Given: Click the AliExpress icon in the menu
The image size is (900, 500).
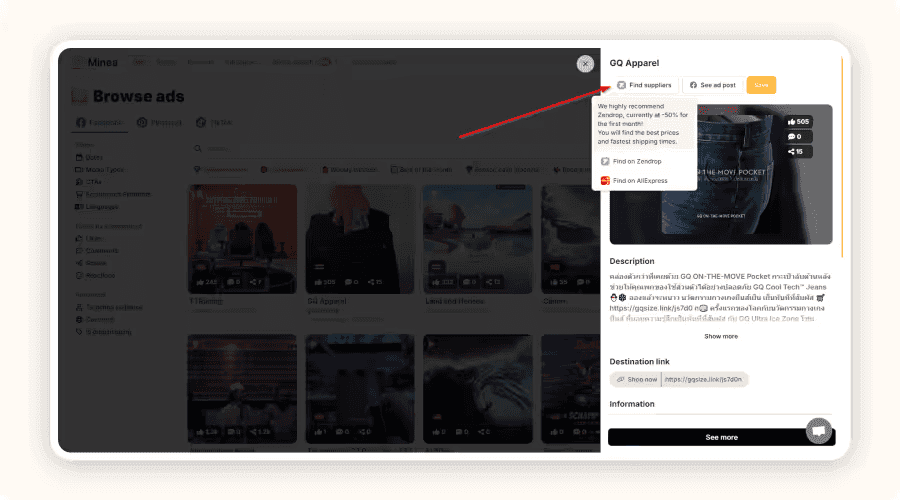Looking at the screenshot, I should tap(605, 180).
